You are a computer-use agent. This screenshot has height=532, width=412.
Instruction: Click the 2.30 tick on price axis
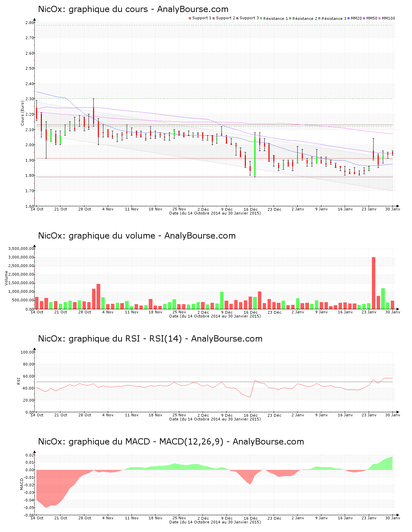(x=29, y=99)
